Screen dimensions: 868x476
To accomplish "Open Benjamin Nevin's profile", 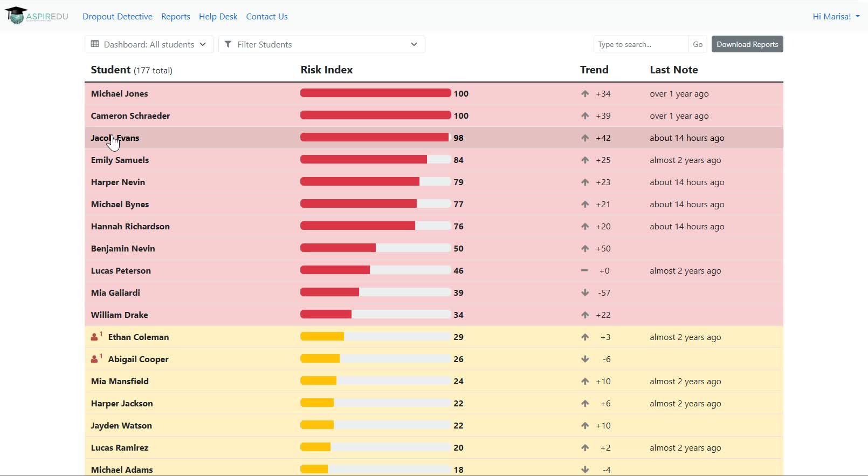I will point(123,249).
